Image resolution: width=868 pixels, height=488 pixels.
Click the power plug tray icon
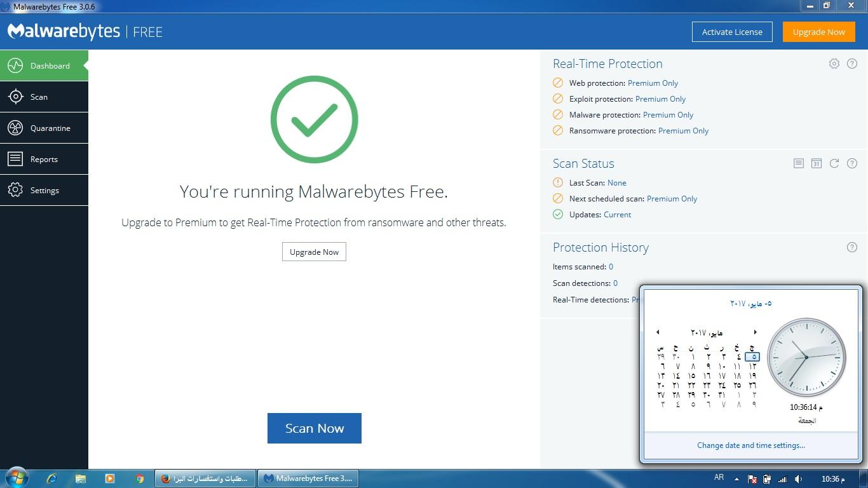point(767,479)
